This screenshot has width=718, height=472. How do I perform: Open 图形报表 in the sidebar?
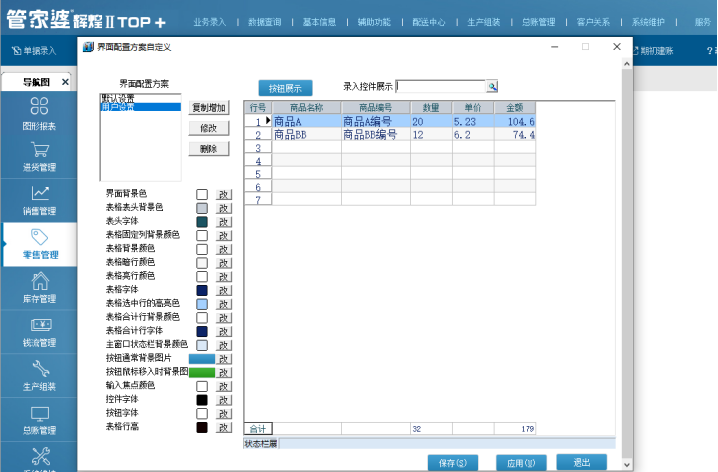click(39, 113)
